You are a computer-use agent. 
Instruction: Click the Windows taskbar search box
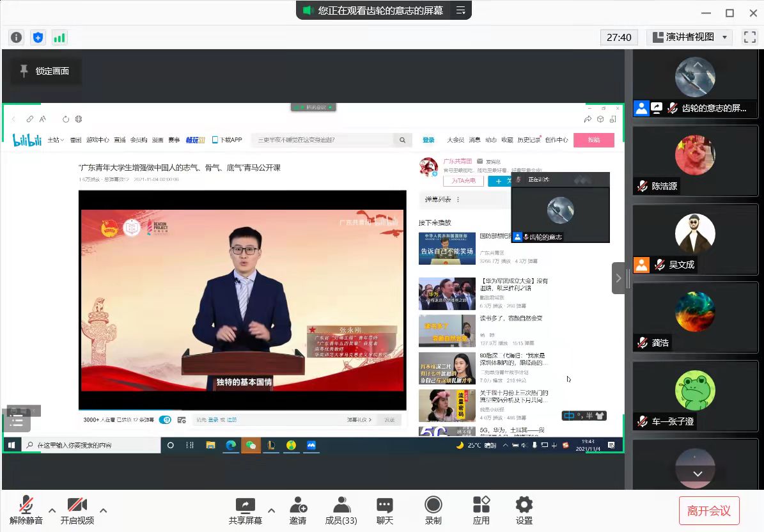[x=91, y=445]
